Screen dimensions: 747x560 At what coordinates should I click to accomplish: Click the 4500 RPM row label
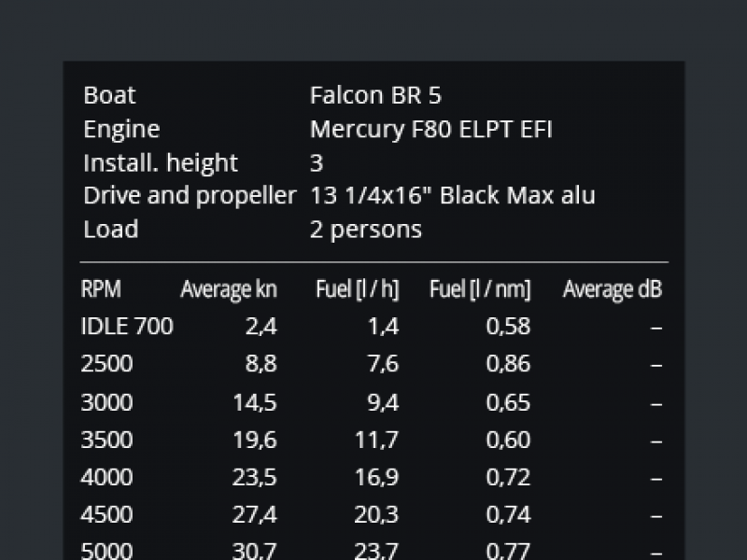point(106,515)
